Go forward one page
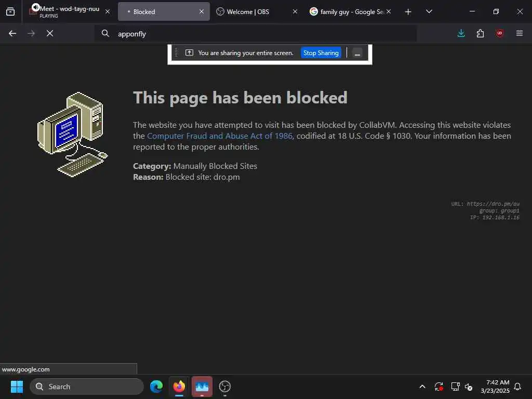Image resolution: width=532 pixels, height=399 pixels. (x=31, y=33)
